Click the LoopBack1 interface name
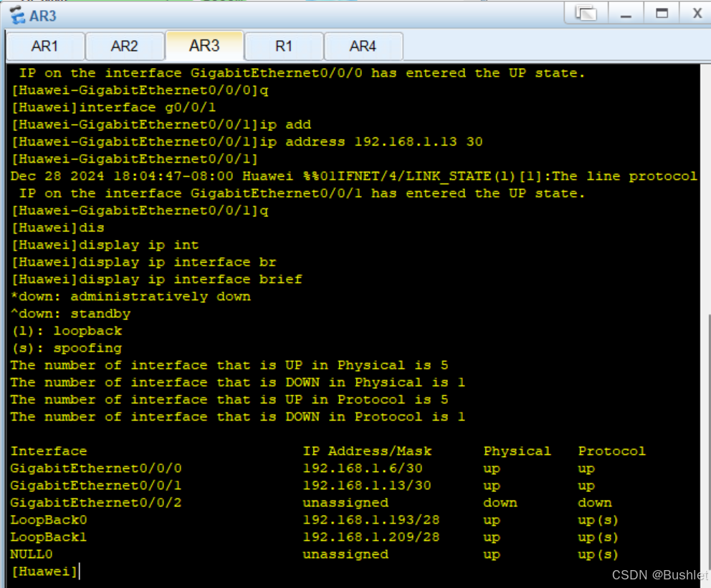711x588 pixels. pos(49,537)
